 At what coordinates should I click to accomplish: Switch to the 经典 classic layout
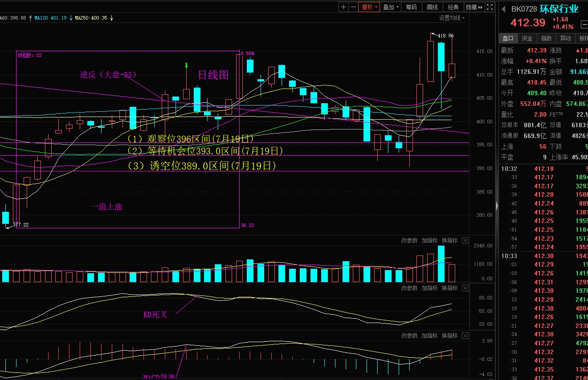pos(453,7)
